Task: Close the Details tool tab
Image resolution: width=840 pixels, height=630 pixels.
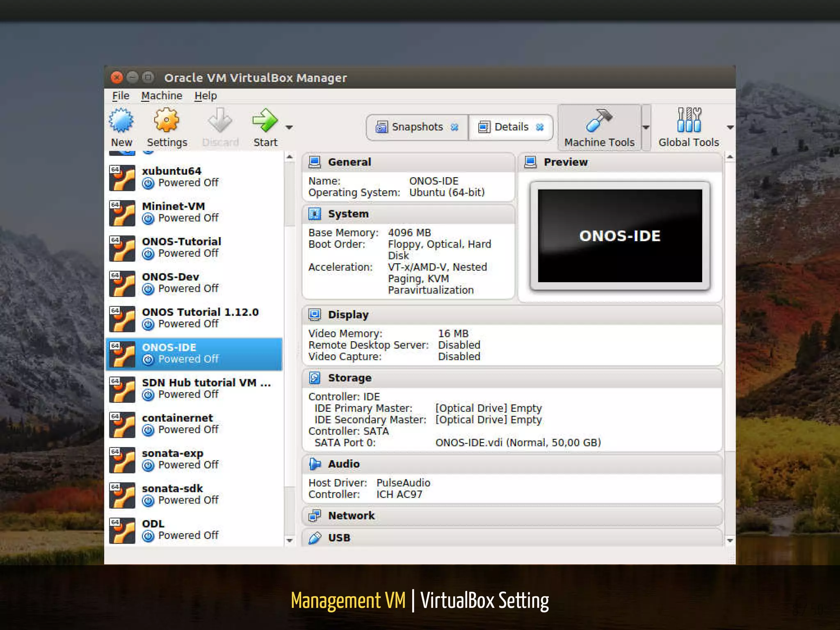Action: click(x=540, y=127)
